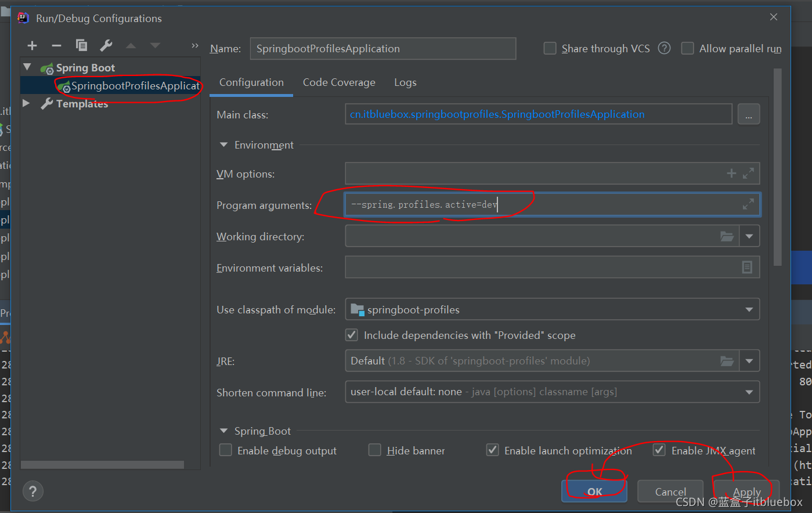Browse main class ellipsis button
This screenshot has height=513, width=812.
749,114
